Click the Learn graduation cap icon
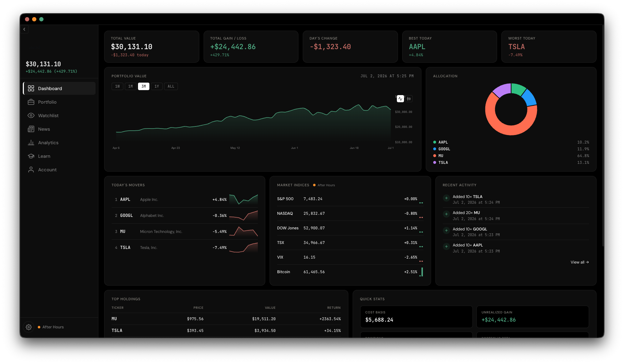Viewport: 624px width, 364px height. point(31,156)
